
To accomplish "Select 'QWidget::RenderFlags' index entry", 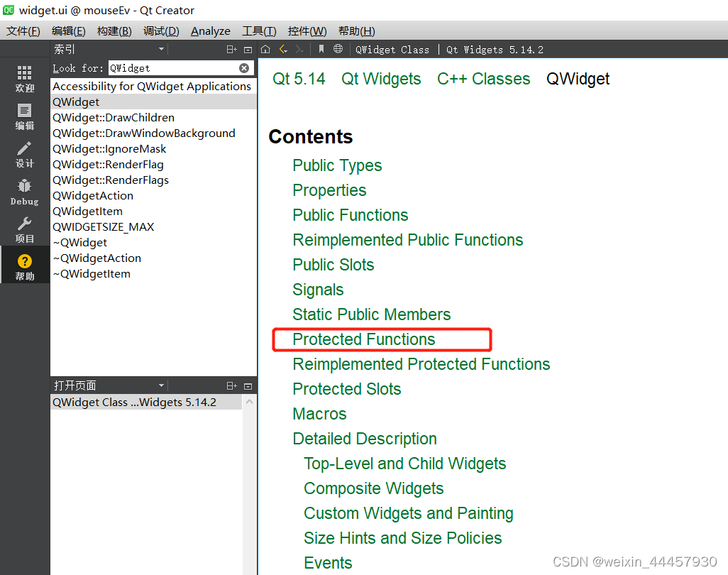I will click(x=153, y=180).
